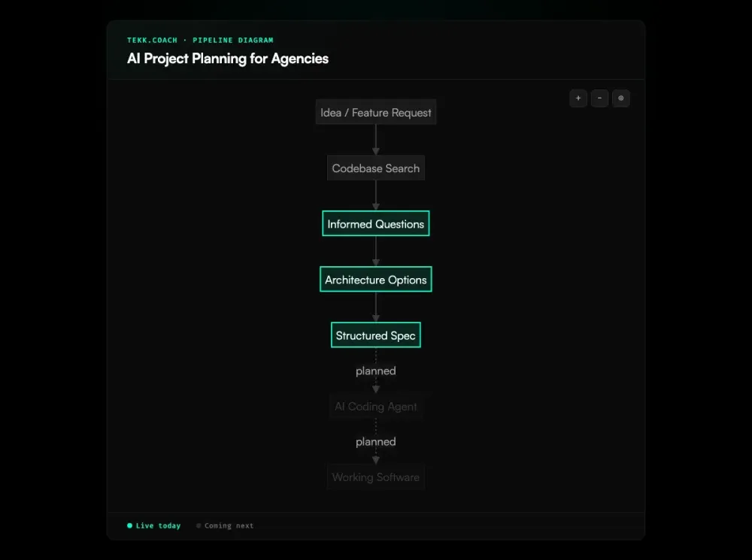Click the AI Project Planning for Agencies title

[228, 59]
